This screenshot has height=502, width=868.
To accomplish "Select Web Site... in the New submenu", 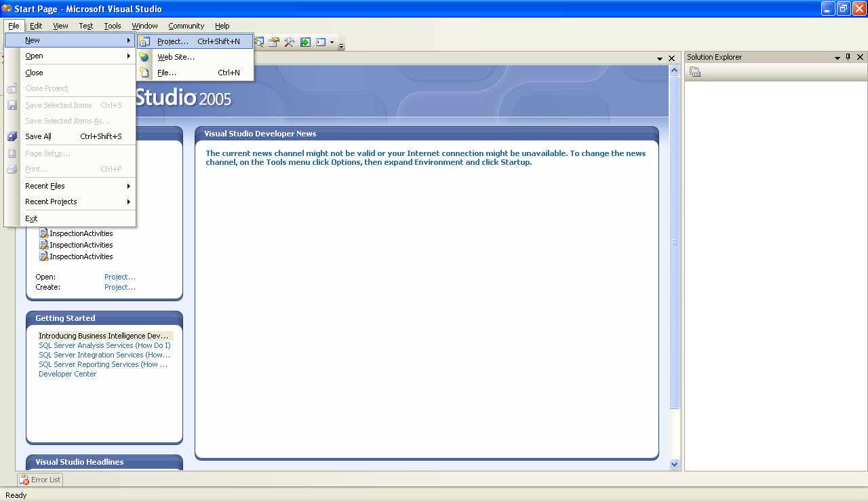I will tap(195, 57).
